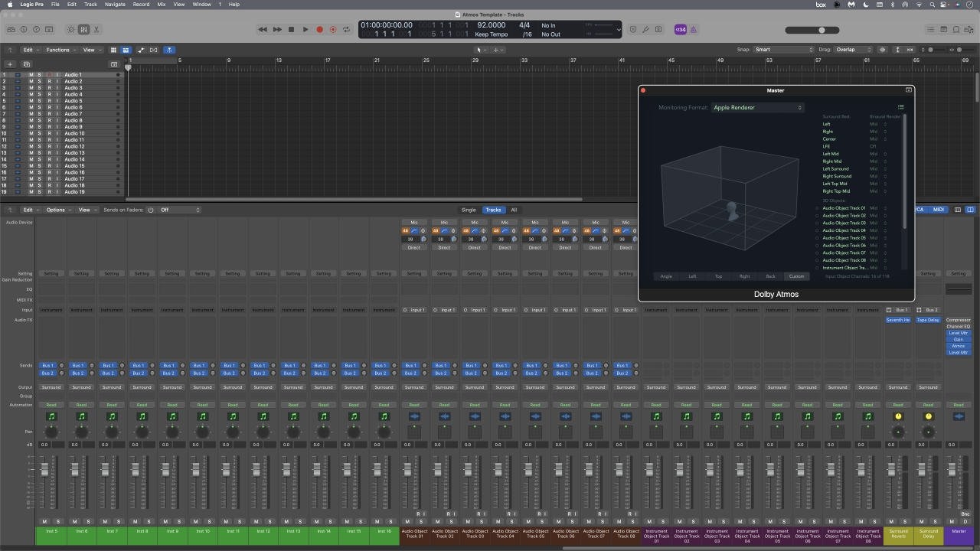Open the Track menu
This screenshot has height=551, width=980.
tap(90, 5)
